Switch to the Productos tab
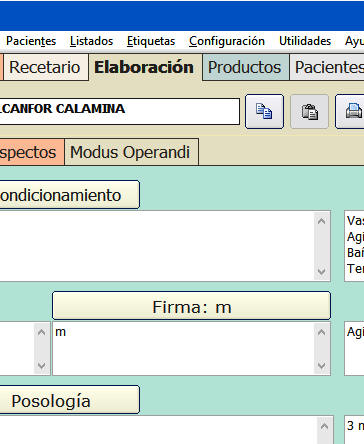The image size is (364, 444). click(x=245, y=67)
